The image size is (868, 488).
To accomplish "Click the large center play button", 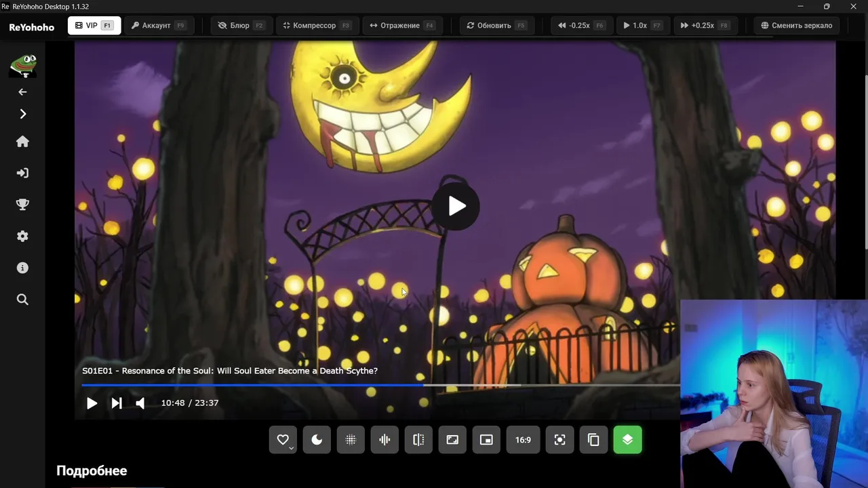I will click(456, 206).
